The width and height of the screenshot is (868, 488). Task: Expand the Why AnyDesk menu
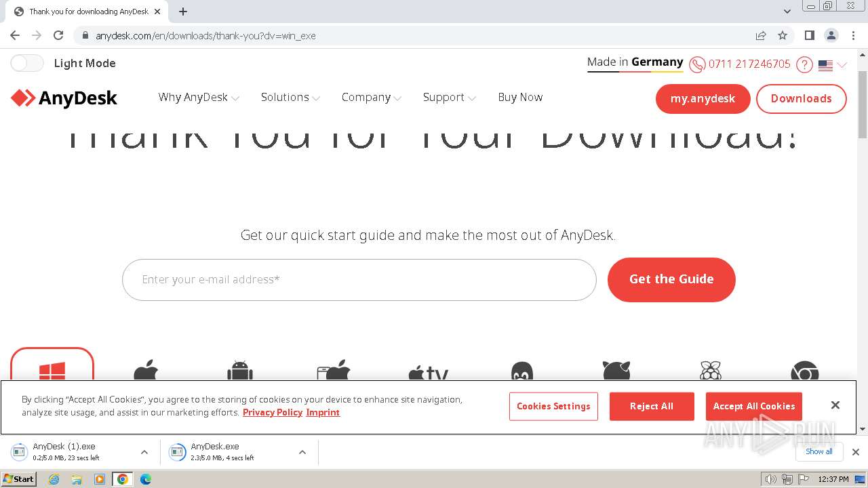click(199, 97)
